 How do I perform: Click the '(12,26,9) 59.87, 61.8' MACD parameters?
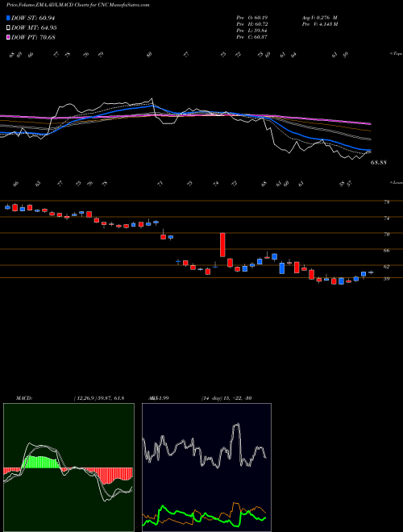pyautogui.click(x=99, y=398)
